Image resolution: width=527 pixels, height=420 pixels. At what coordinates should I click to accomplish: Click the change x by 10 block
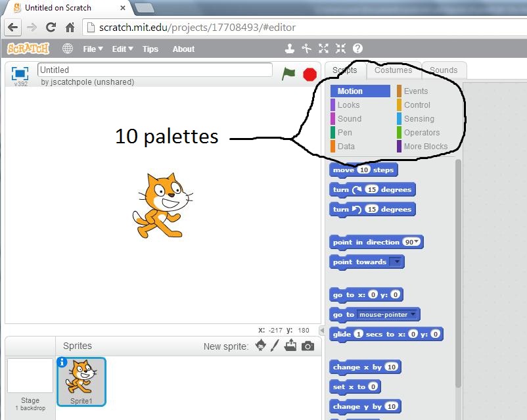(365, 367)
